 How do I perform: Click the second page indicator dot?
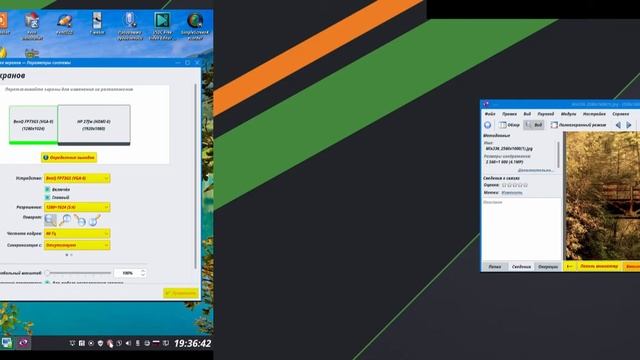(x=71, y=255)
